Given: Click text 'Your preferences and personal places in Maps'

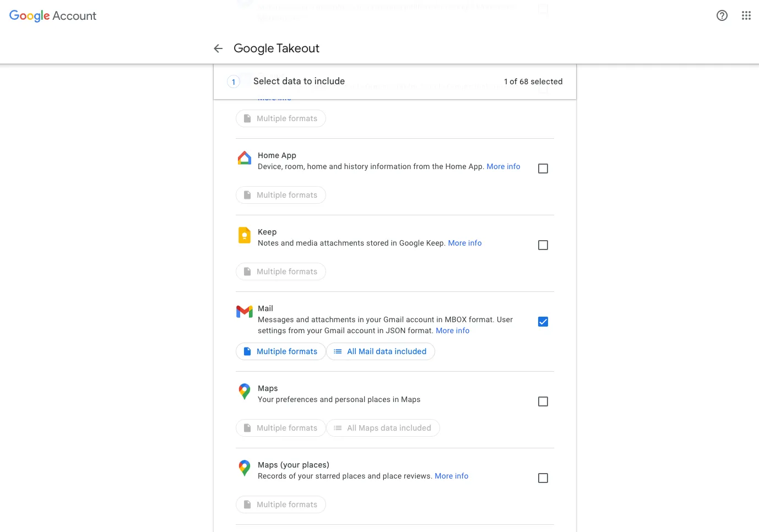Looking at the screenshot, I should [339, 399].
